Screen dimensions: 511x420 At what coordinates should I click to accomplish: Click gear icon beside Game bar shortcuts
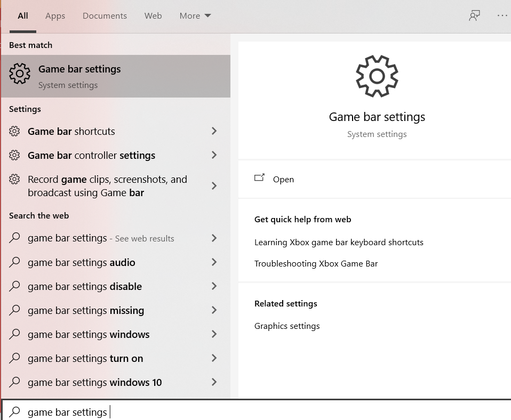(14, 131)
